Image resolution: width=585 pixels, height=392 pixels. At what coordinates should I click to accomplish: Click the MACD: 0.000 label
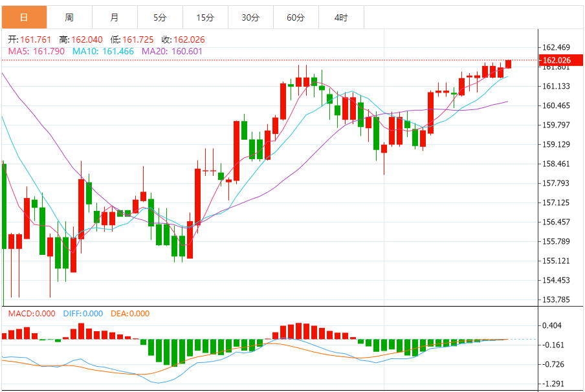(x=32, y=313)
